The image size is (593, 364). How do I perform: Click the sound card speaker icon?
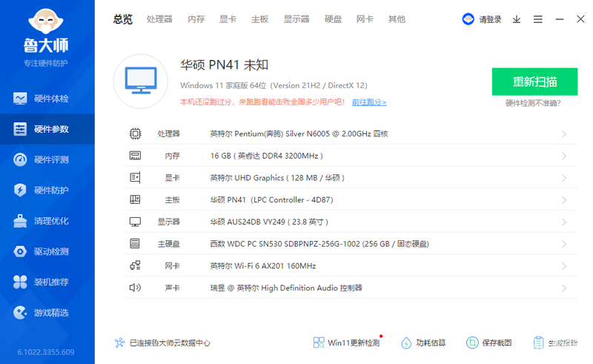point(135,288)
